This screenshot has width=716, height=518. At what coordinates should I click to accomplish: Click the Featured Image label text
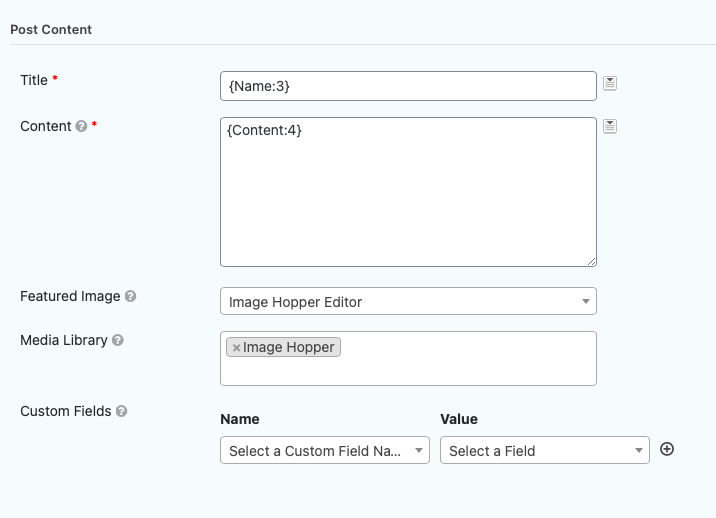(x=70, y=297)
